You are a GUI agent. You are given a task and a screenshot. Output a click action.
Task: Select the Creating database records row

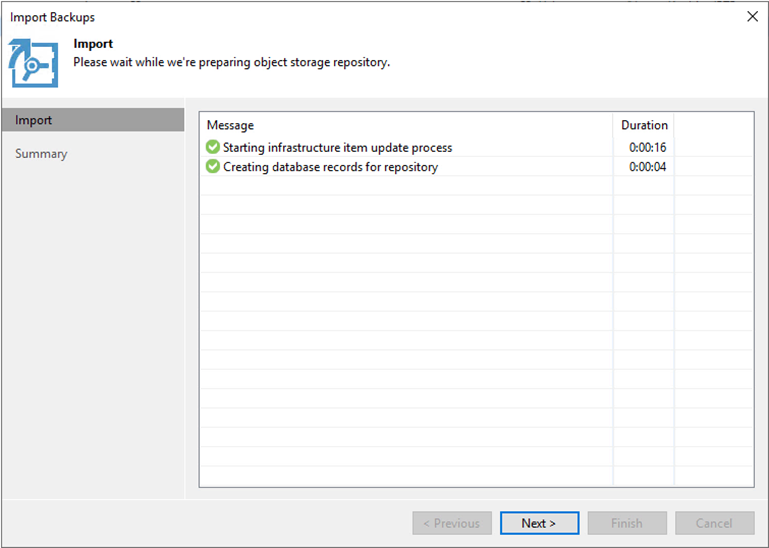coord(330,167)
